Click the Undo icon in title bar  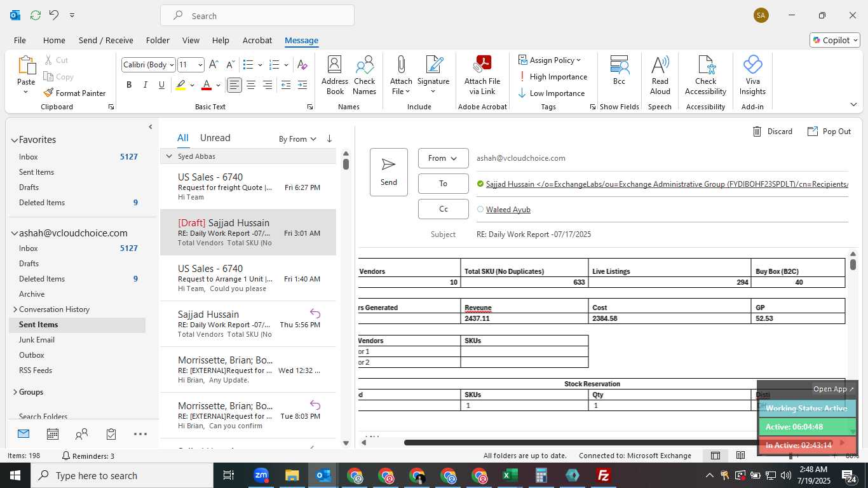point(54,15)
